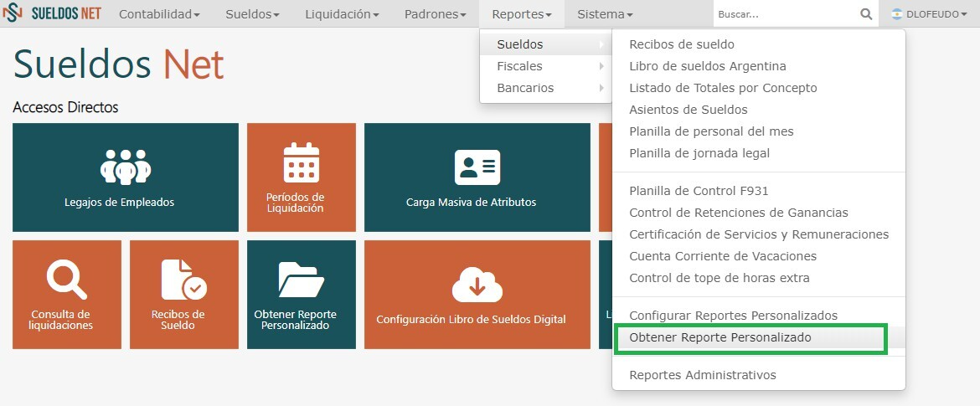Open the Obtener Reporte Personalizado folder tile
The width and height of the screenshot is (980, 406).
(302, 295)
